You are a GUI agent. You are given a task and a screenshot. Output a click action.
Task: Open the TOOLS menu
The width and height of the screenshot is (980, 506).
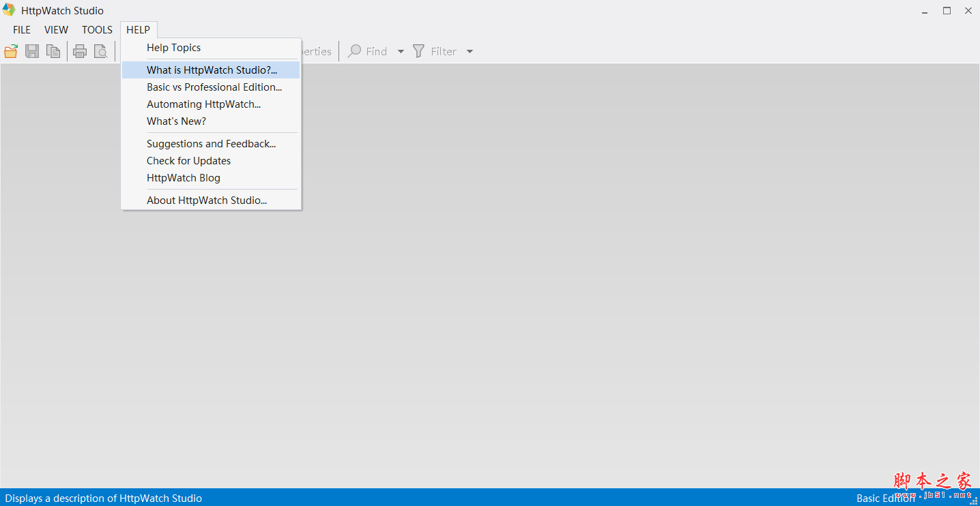point(97,29)
